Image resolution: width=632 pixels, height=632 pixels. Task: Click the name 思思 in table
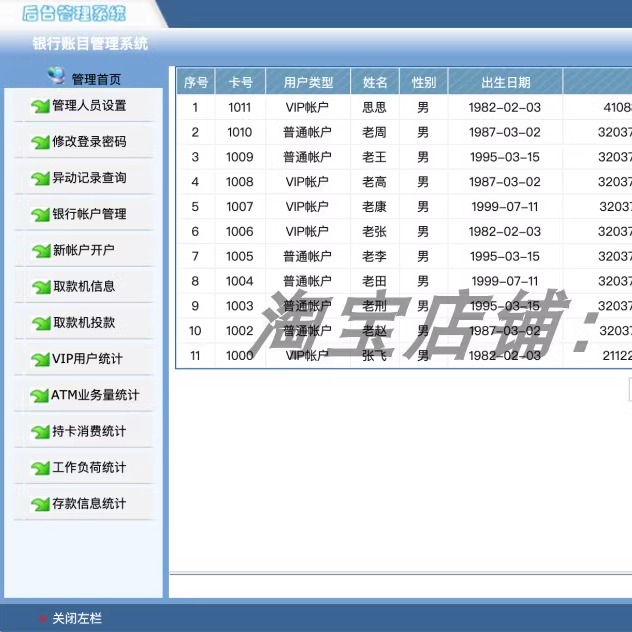click(374, 107)
